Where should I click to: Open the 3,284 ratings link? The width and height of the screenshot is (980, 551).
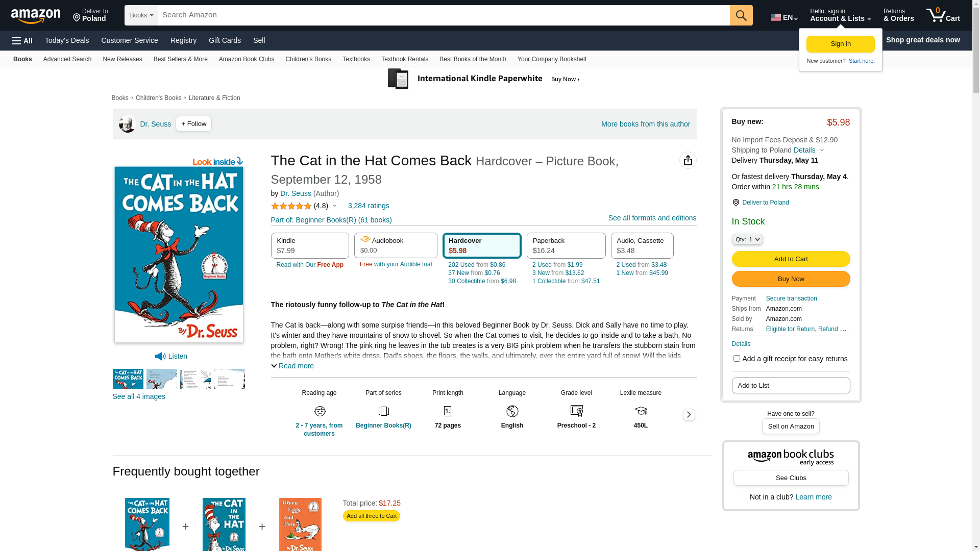[369, 206]
